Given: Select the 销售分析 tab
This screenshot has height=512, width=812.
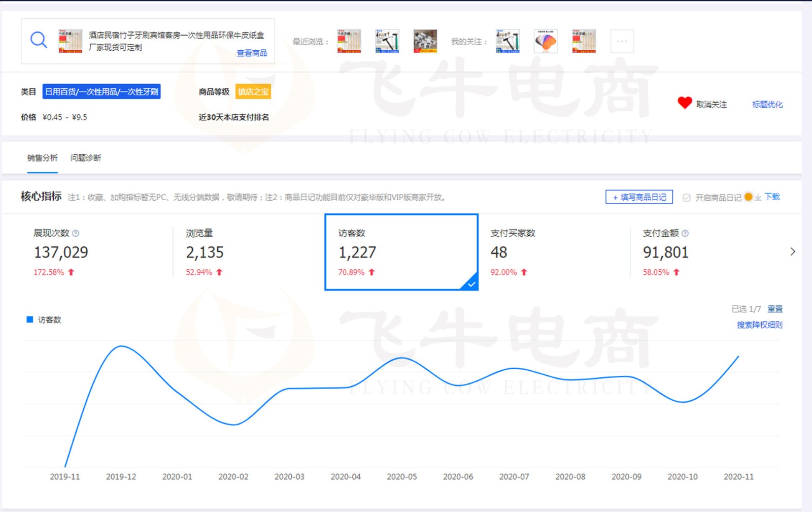Looking at the screenshot, I should pyautogui.click(x=43, y=158).
